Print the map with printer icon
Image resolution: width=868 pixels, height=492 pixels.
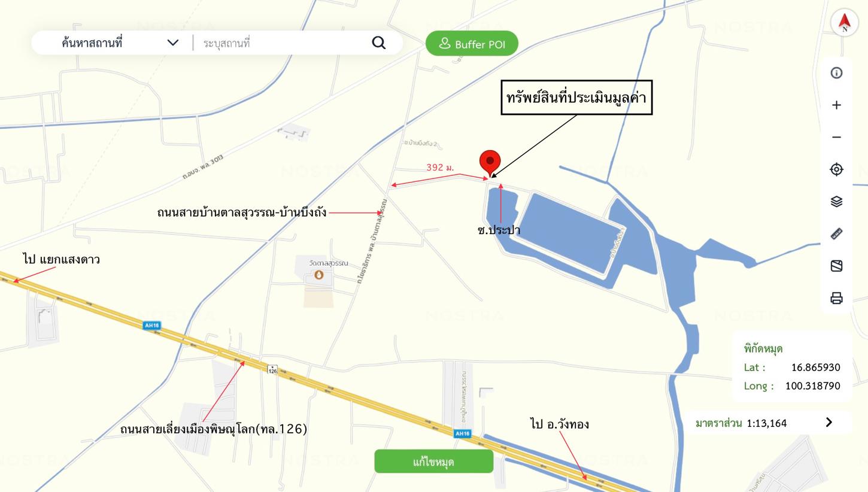836,298
